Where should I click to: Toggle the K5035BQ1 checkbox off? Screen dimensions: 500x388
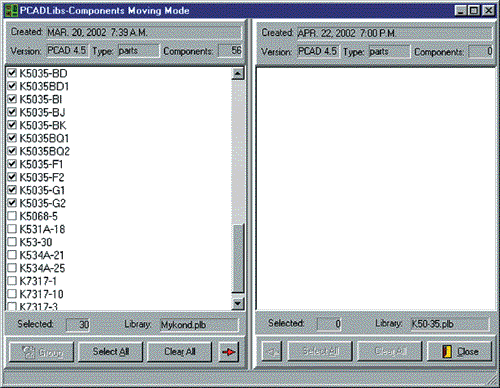click(12, 138)
